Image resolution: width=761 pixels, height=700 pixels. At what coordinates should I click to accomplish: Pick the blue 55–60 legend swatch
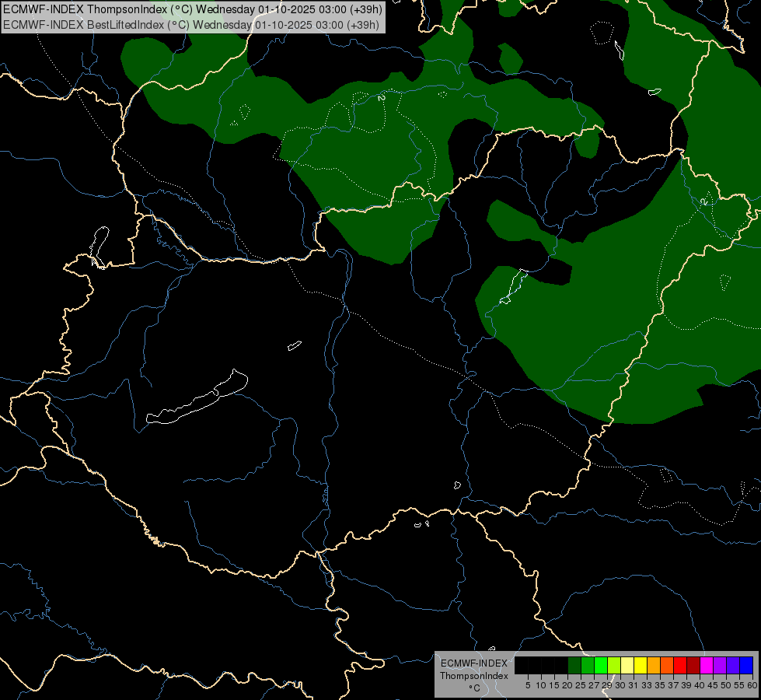tap(746, 665)
